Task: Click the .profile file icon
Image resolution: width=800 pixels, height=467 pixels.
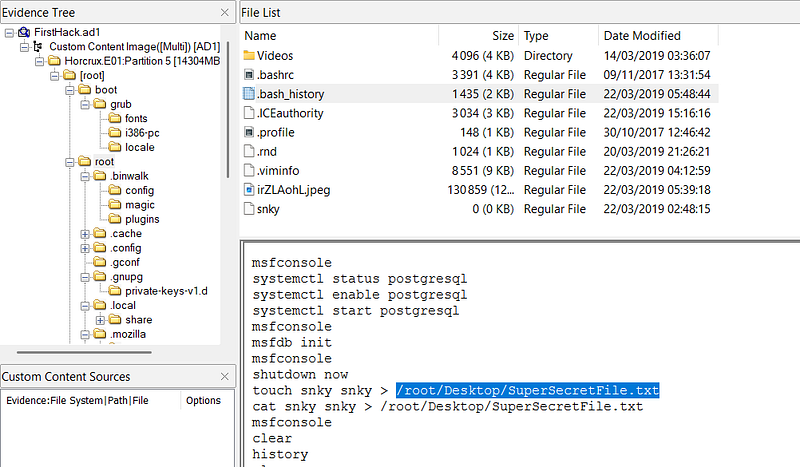Action: [x=249, y=132]
